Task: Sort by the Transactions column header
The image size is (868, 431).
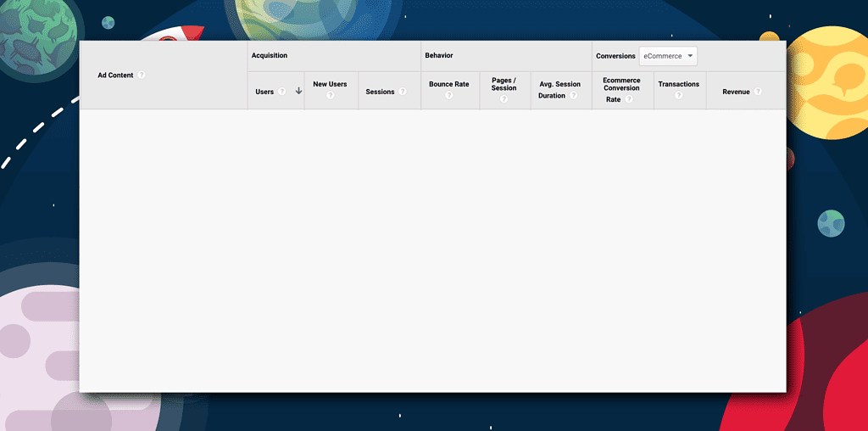Action: pyautogui.click(x=678, y=84)
